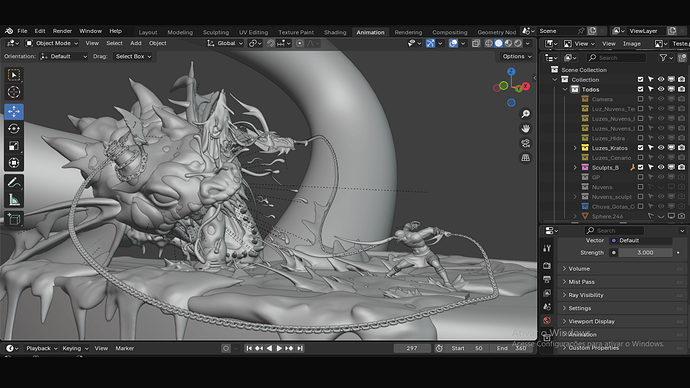Switch to material preview shading
This screenshot has width=690, height=388.
[508, 43]
